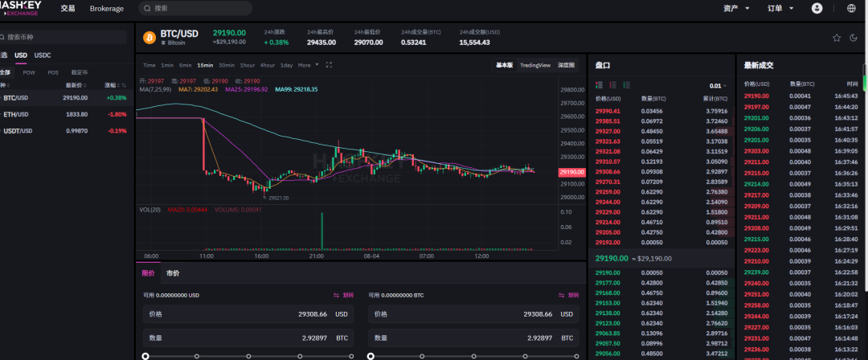The height and width of the screenshot is (360, 868).
Task: Switch chart to TradingView mode
Action: click(534, 65)
